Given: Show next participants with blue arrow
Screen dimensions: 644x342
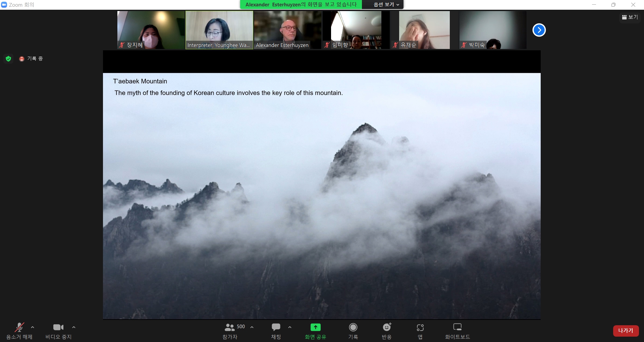Looking at the screenshot, I should (x=539, y=30).
